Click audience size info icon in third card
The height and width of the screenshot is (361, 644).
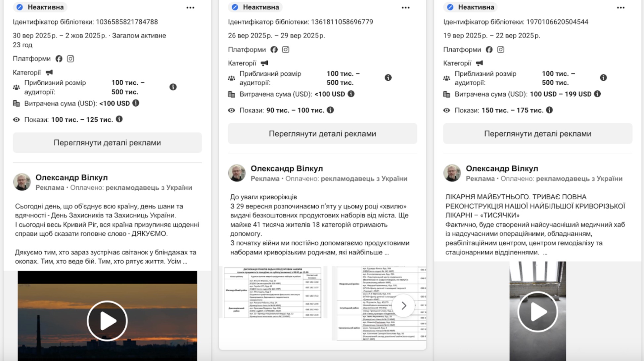pyautogui.click(x=603, y=78)
